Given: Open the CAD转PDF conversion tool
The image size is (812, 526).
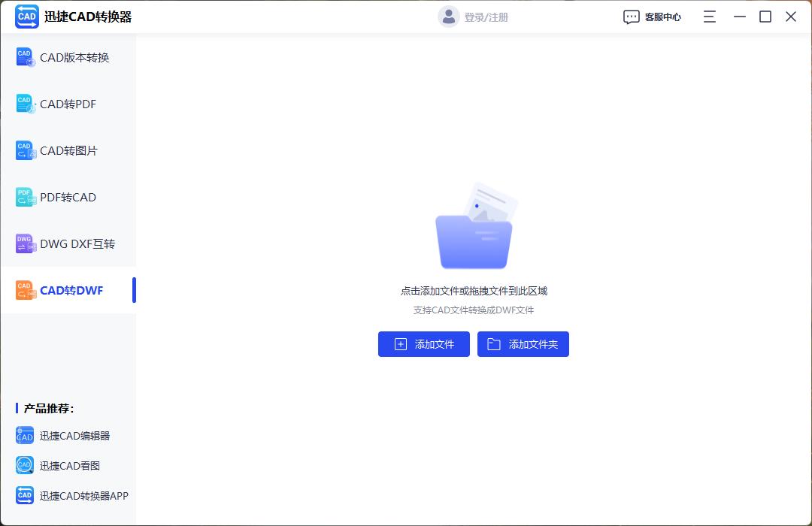Looking at the screenshot, I should 25,104.
